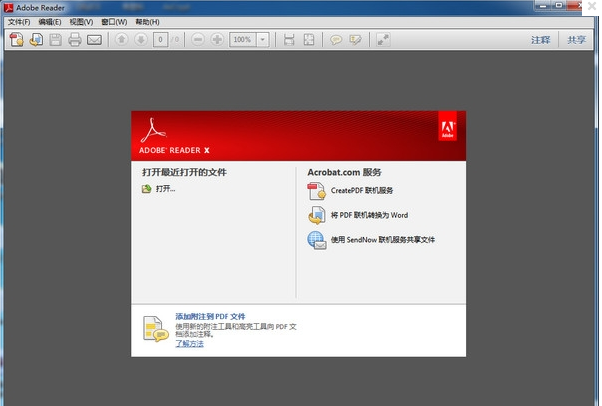Viewport: 602px width, 406px height.
Task: Open the 文件(F) menu
Action: point(19,22)
